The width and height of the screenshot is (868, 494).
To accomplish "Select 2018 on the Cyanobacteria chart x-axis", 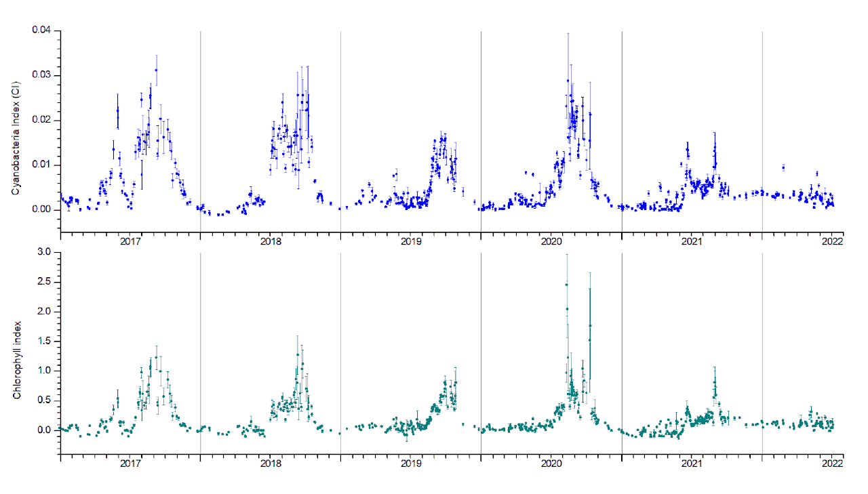I will click(271, 241).
